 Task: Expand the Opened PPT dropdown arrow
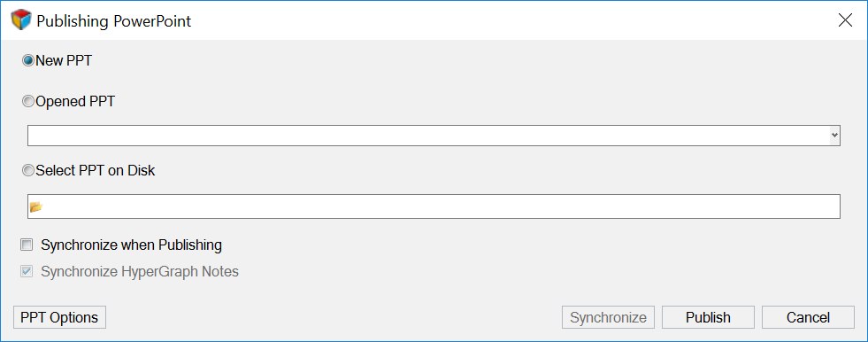[834, 136]
